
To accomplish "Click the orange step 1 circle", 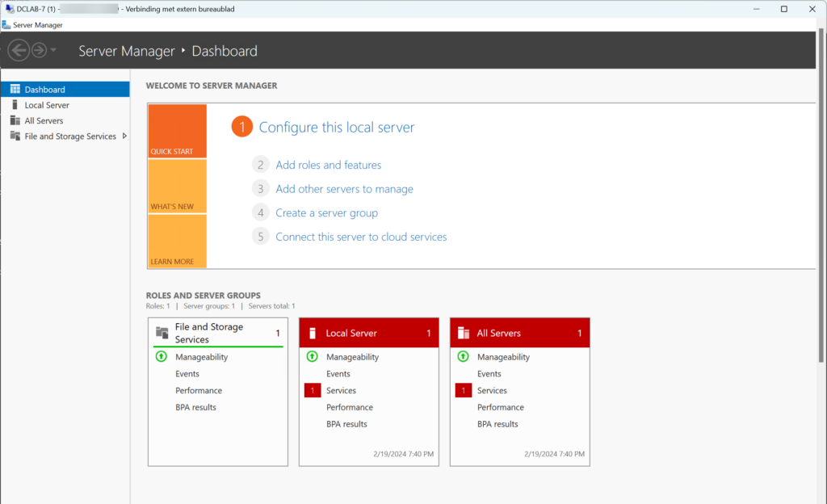I will point(242,127).
